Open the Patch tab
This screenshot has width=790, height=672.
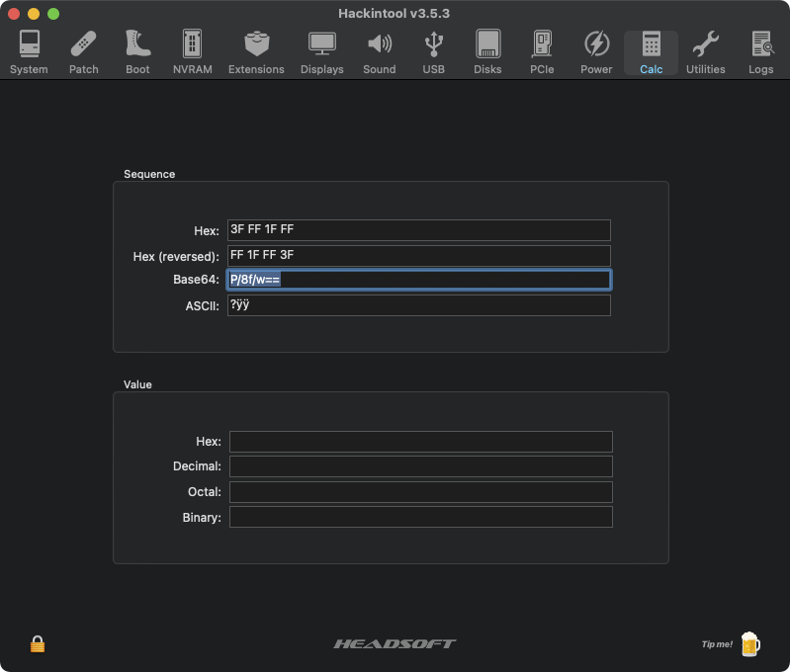pos(84,53)
